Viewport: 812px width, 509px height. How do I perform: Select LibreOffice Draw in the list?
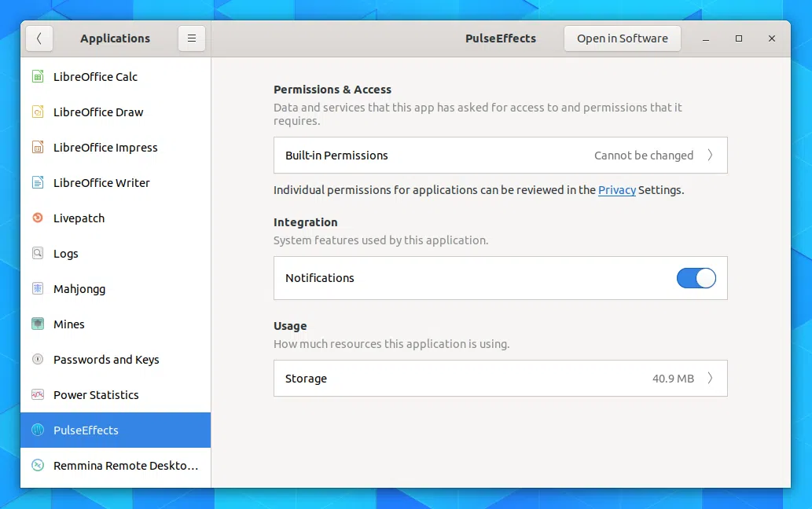pos(116,112)
